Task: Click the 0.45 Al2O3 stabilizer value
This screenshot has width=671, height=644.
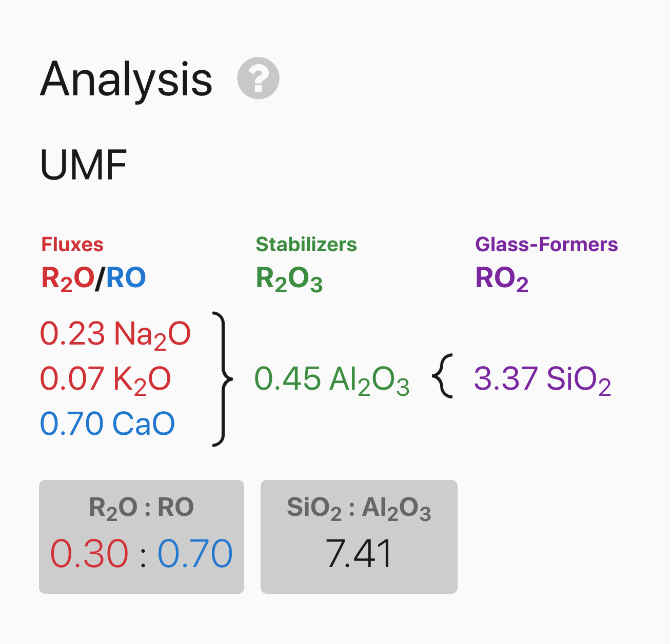Action: click(332, 380)
